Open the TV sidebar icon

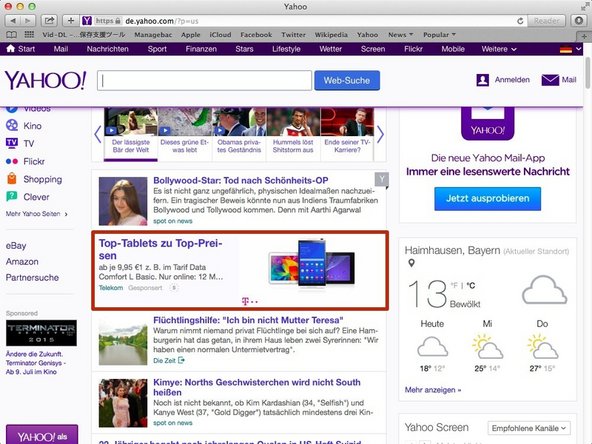coord(12,143)
